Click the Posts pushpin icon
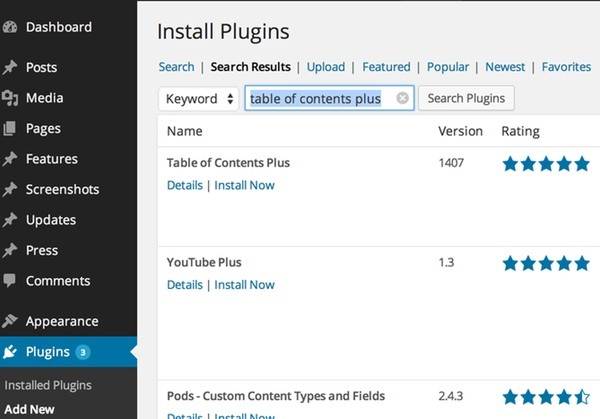This screenshot has height=419, width=600. point(10,67)
